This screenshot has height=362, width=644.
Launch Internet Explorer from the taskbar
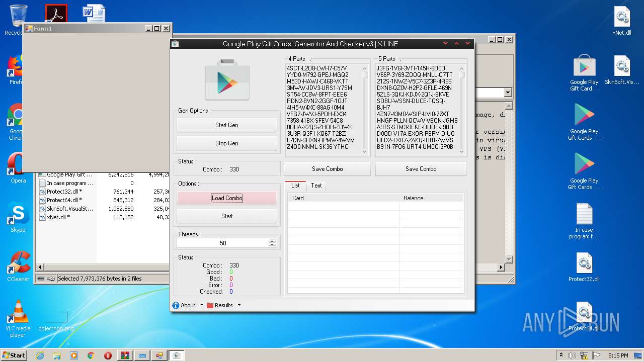40,355
